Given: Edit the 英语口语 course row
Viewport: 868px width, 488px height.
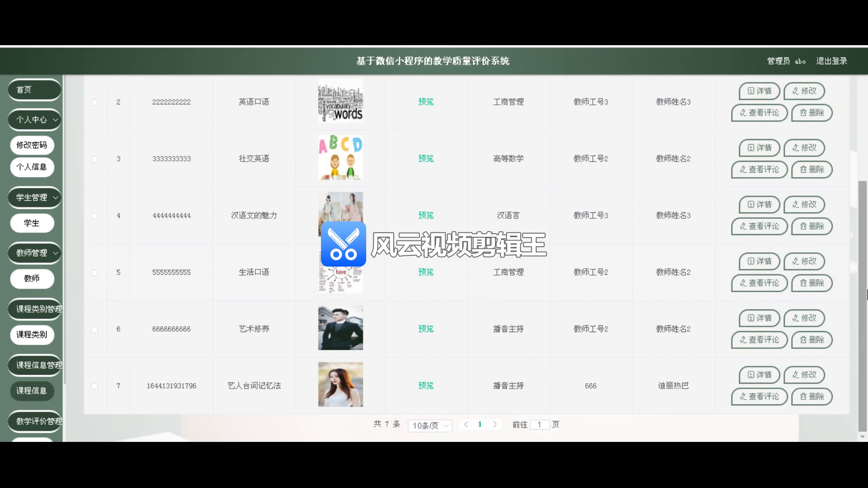Looking at the screenshot, I should pyautogui.click(x=804, y=91).
